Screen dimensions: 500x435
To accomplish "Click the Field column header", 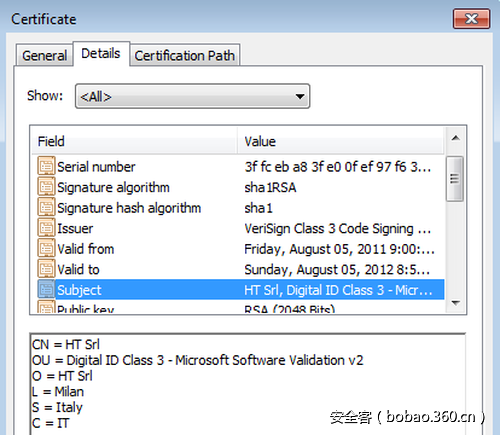I will point(134,141).
